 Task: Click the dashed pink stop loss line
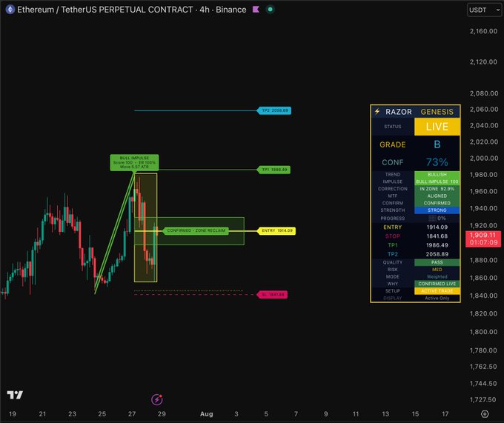[x=196, y=295]
